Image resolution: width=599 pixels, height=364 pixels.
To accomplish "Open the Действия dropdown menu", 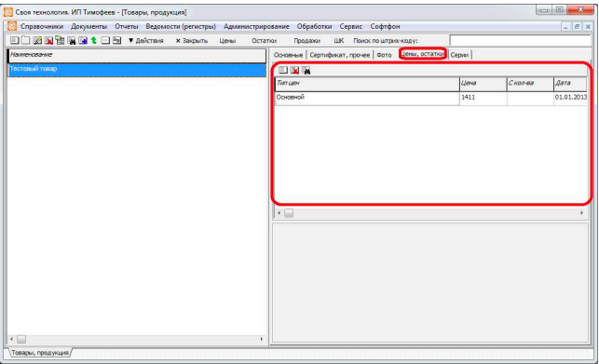I will point(146,40).
